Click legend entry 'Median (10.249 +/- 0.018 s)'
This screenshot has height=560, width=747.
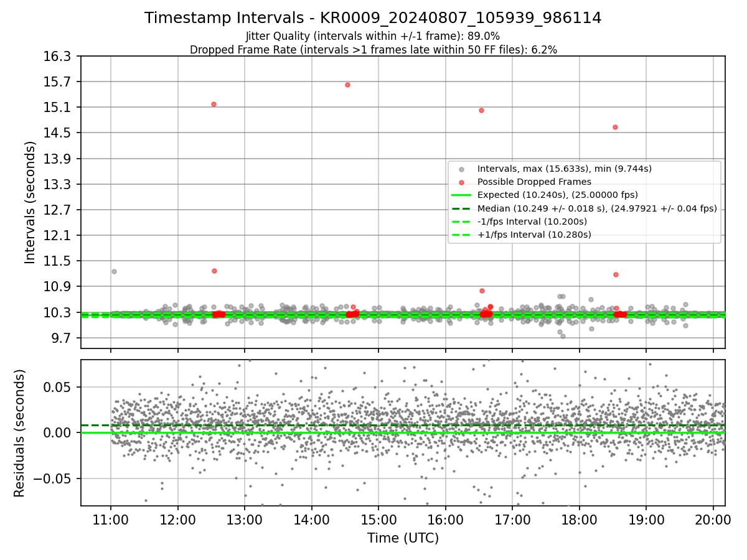(597, 208)
